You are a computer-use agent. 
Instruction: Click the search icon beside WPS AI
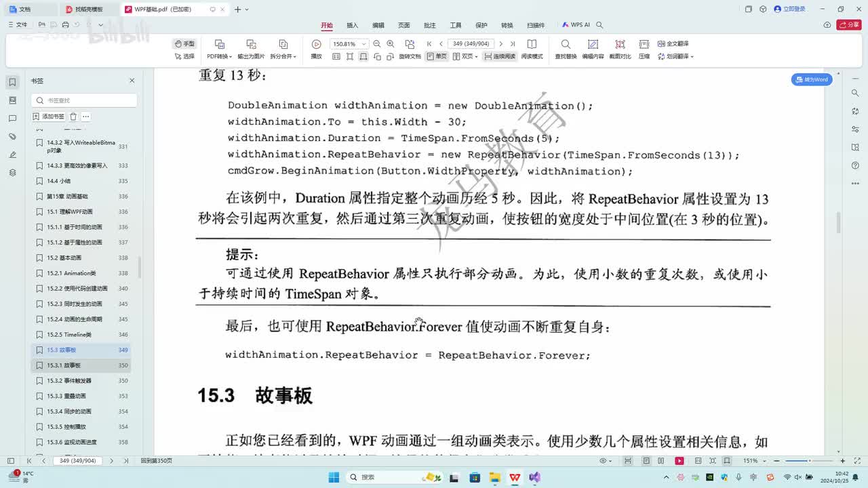coord(599,25)
